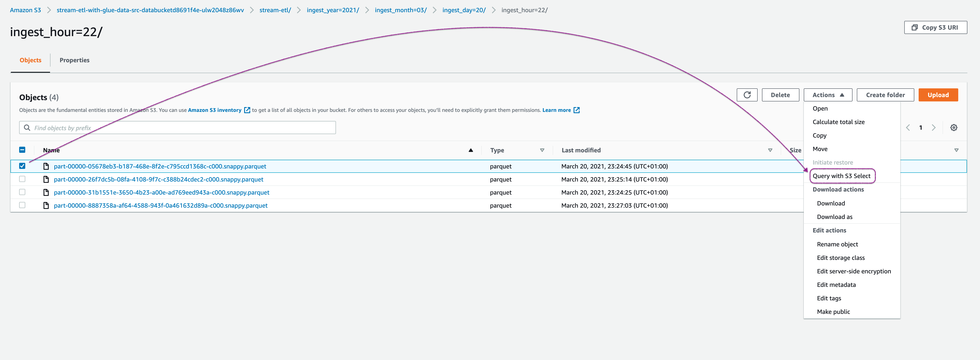Screen dimensions: 980x360
Task: Uncheck the part-00000-05678eb3 object checkbox
Action: coord(22,166)
